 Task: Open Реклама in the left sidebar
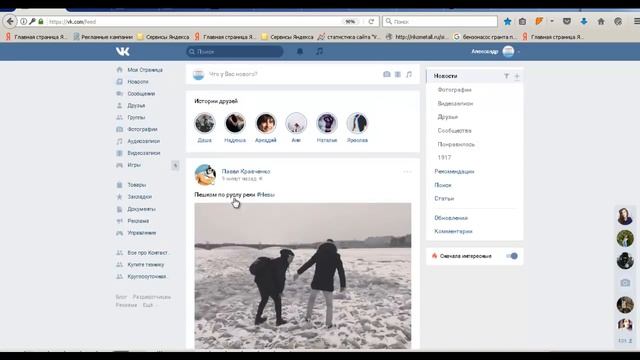pos(138,221)
